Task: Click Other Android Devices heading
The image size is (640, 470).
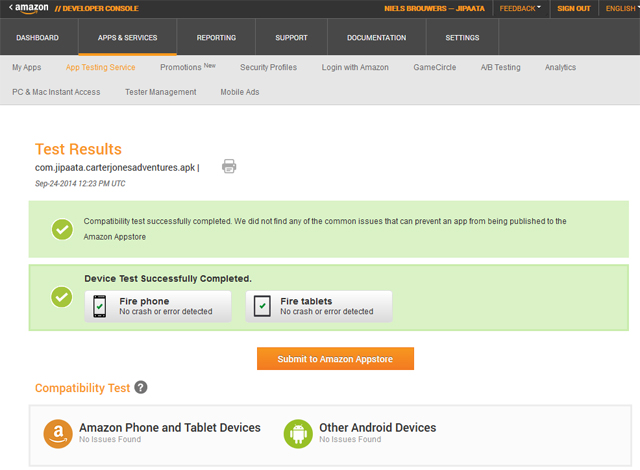Action: point(378,428)
